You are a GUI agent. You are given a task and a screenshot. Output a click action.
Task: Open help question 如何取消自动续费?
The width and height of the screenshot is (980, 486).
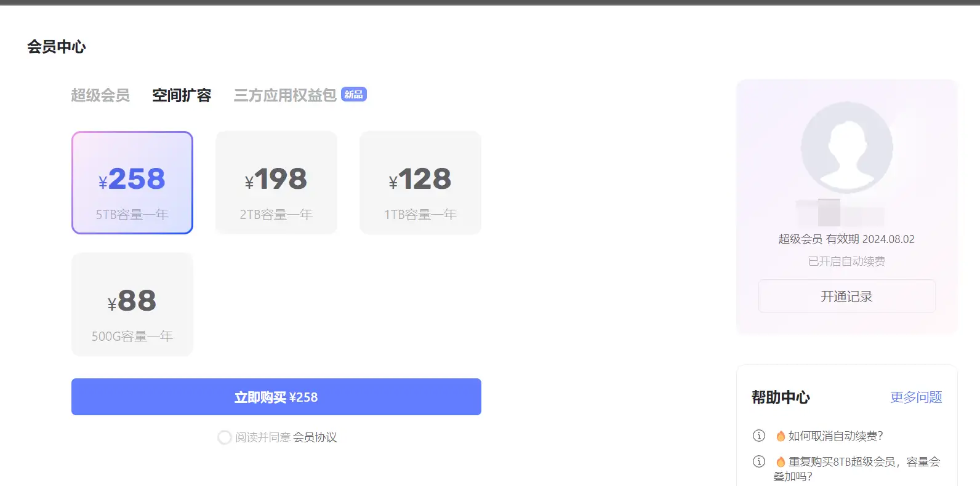click(x=836, y=436)
